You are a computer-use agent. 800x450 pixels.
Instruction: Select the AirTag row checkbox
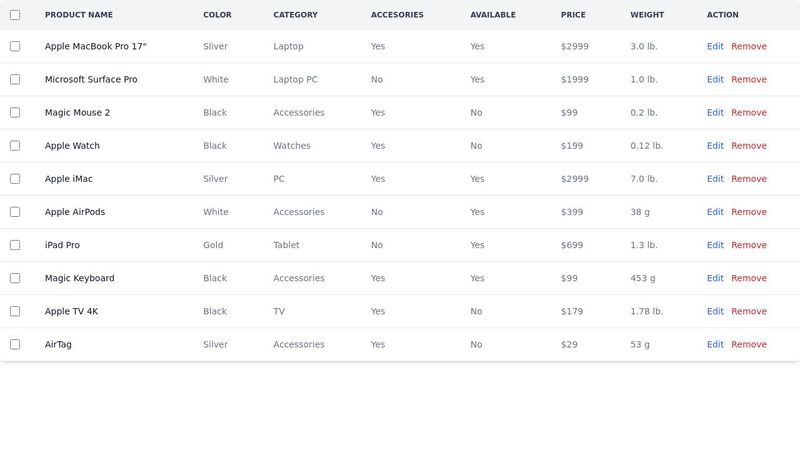click(x=15, y=344)
